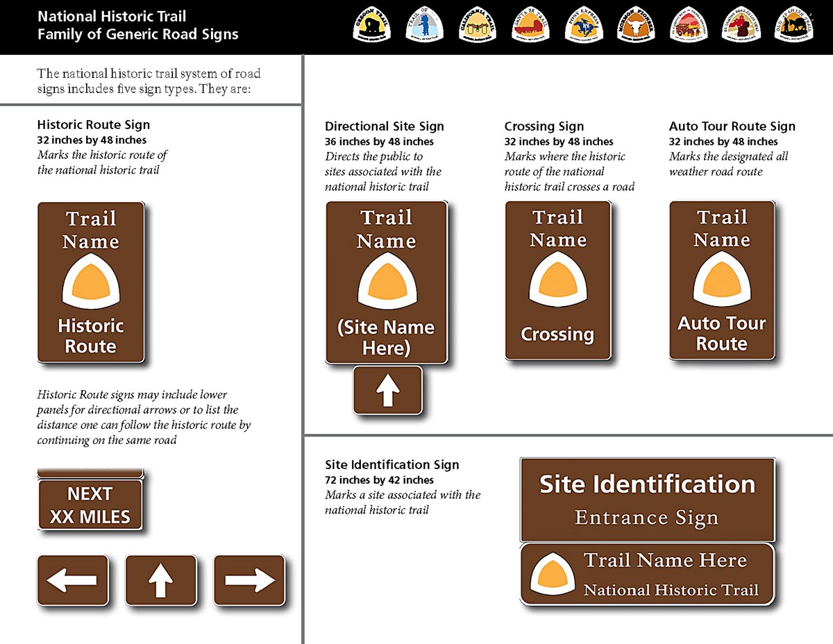
Task: Click '36 inches by 48 inches' text
Action: (x=380, y=142)
